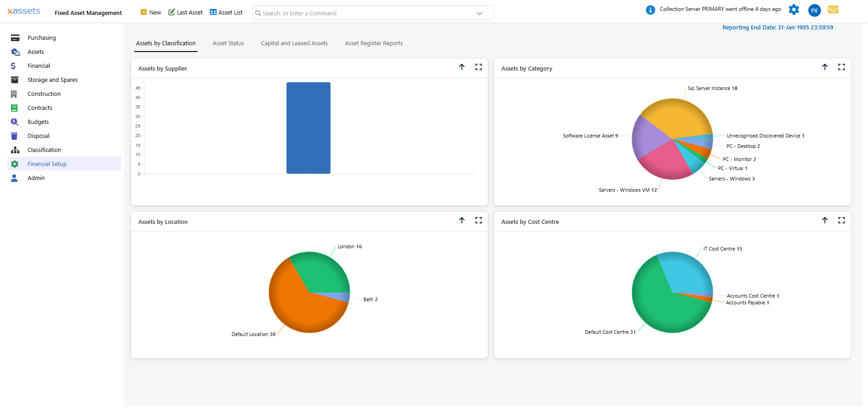The width and height of the screenshot is (868, 412).
Task: Switch to the Asset Status tab
Action: pos(228,43)
